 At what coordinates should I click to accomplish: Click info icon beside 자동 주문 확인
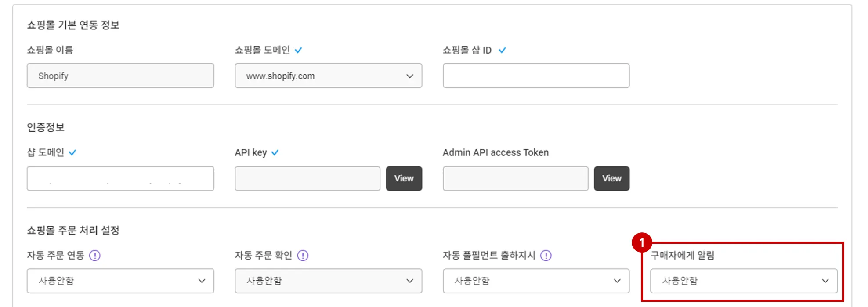(303, 255)
